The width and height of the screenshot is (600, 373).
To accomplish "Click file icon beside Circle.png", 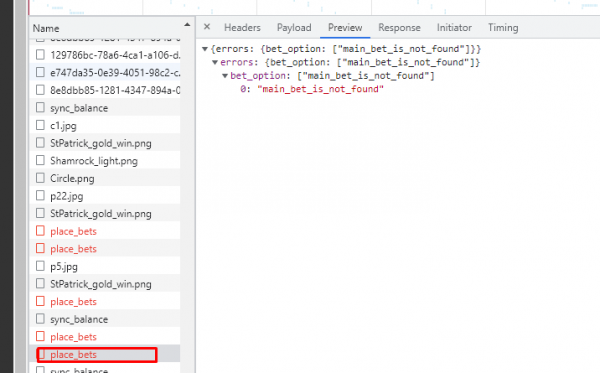I will pyautogui.click(x=40, y=178).
